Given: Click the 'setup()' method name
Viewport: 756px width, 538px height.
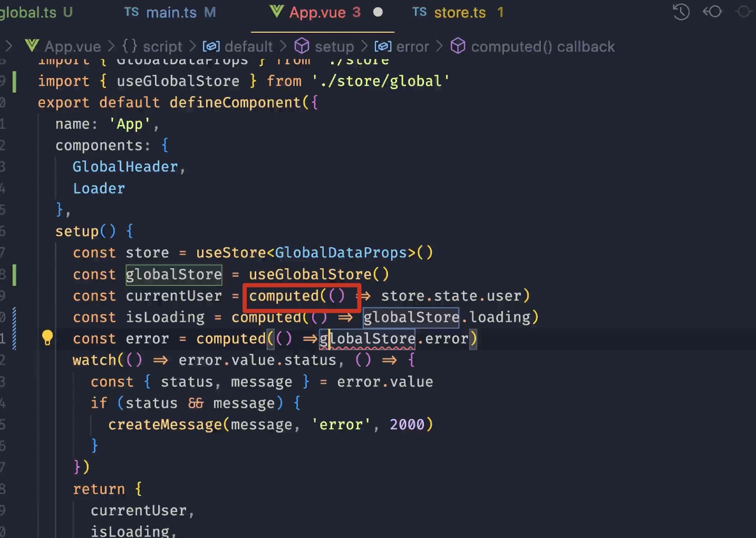Looking at the screenshot, I should click(85, 231).
